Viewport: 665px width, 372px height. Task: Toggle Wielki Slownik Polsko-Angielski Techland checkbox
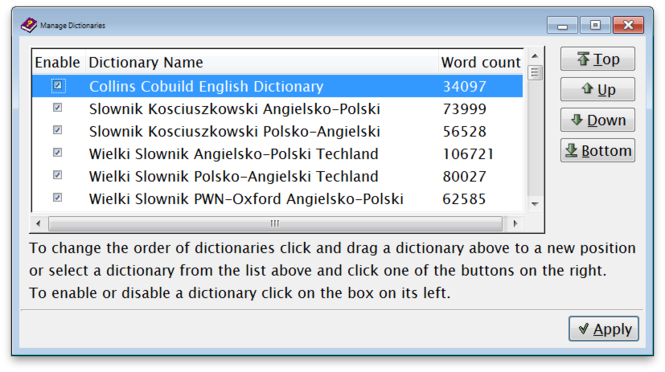click(x=57, y=175)
